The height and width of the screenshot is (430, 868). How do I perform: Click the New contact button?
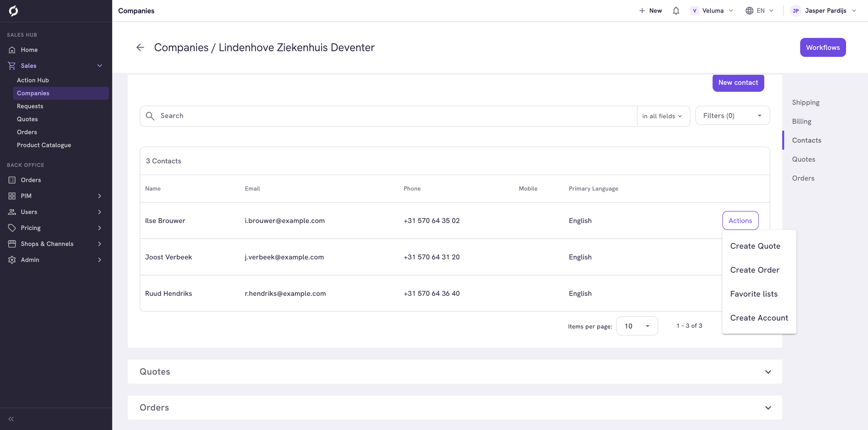click(738, 83)
